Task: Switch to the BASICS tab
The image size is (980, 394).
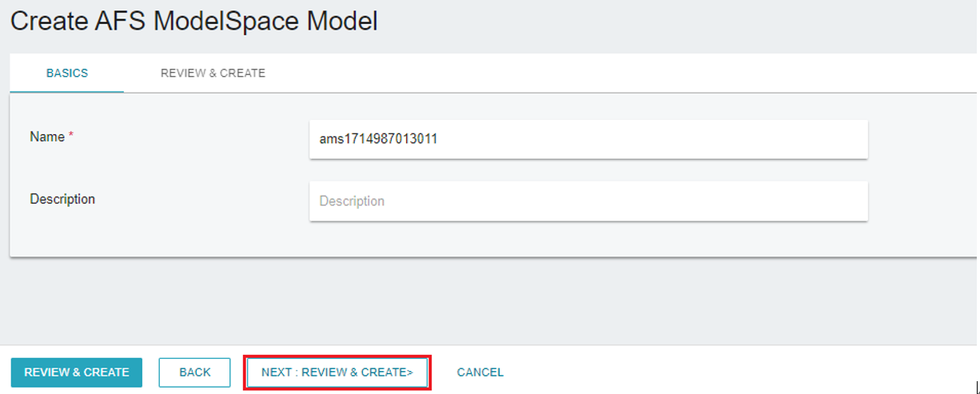Action: (67, 73)
